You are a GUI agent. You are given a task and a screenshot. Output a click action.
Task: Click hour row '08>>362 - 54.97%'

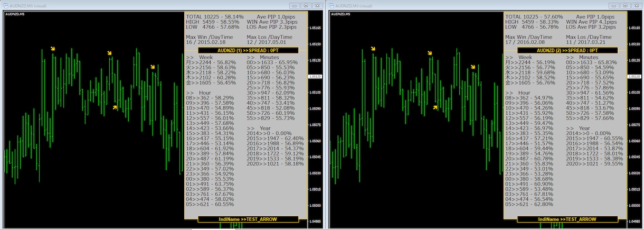click(529, 98)
